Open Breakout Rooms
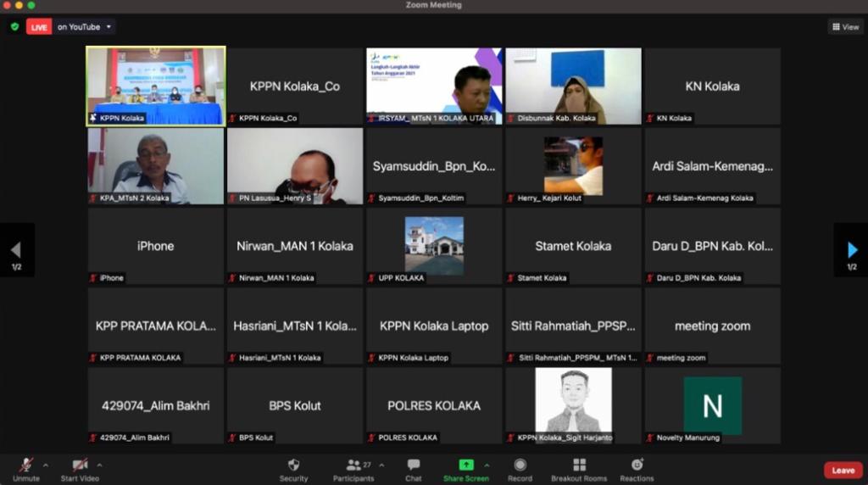 point(579,465)
